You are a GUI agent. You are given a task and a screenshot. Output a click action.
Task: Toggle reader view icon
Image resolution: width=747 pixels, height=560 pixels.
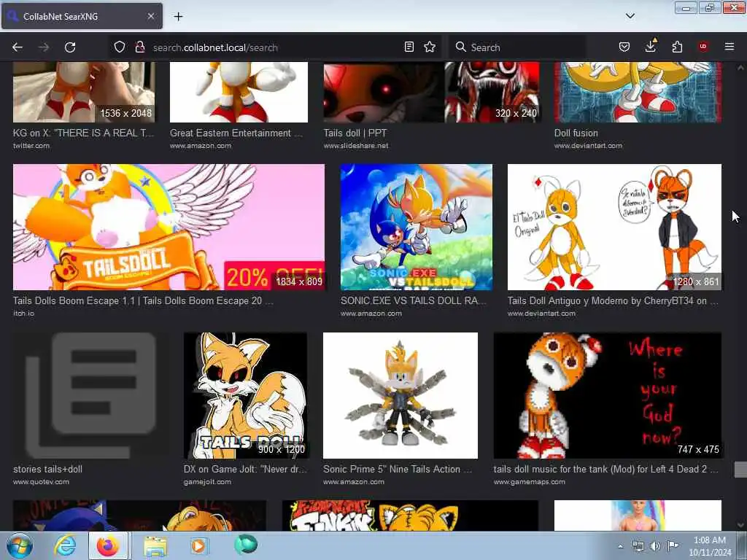click(409, 47)
